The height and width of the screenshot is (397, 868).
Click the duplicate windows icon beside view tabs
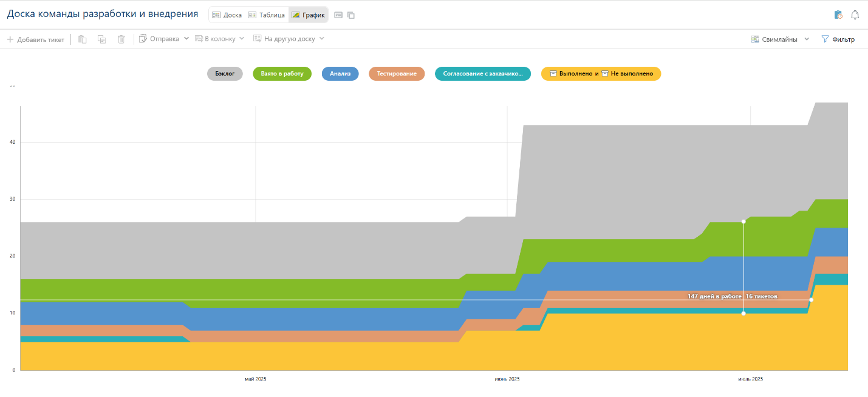tap(351, 15)
